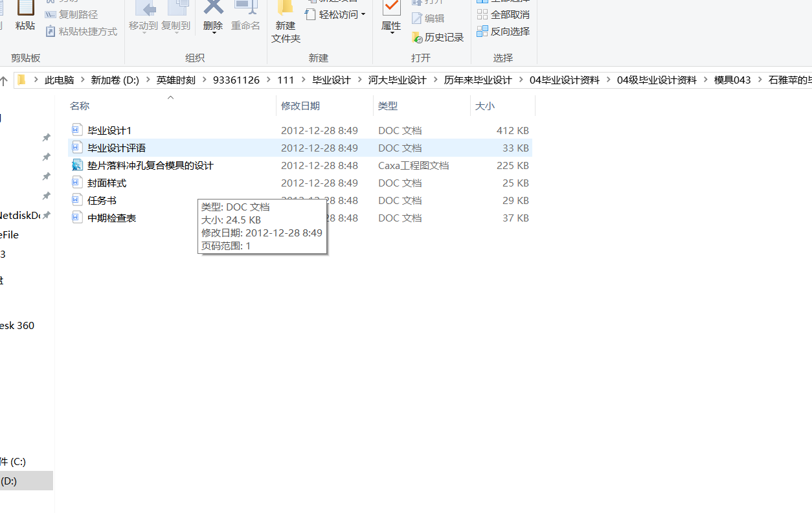Click the Caxa icon of 垫片落料冲孔复合模具的设计
812x513 pixels.
tap(77, 165)
